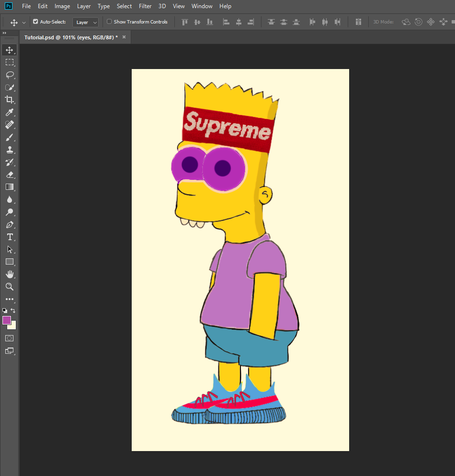Viewport: 455px width, 476px height.
Task: Pick the Lasso tool
Action: tap(9, 75)
